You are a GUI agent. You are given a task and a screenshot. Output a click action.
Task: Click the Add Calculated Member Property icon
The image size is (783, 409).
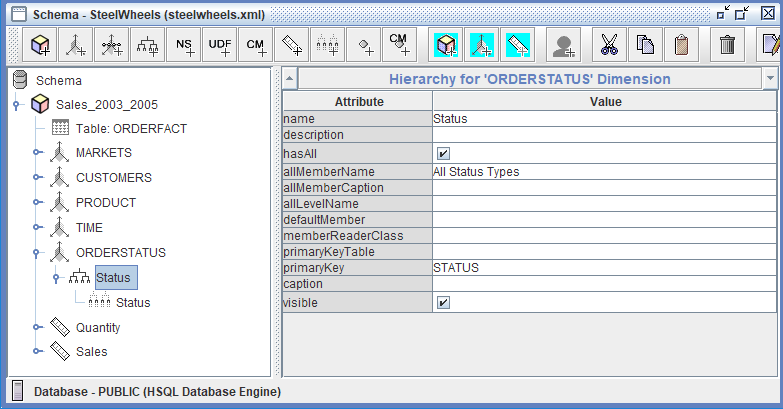399,45
